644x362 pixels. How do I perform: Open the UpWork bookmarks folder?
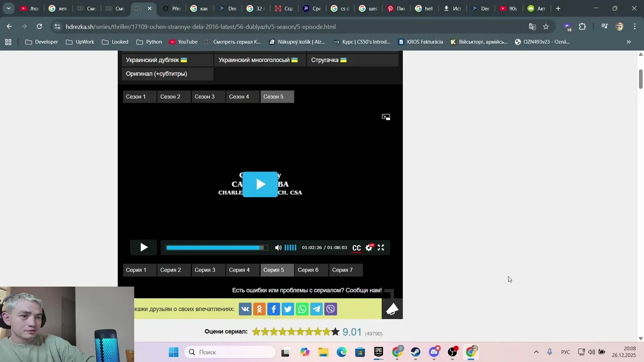tap(80, 42)
